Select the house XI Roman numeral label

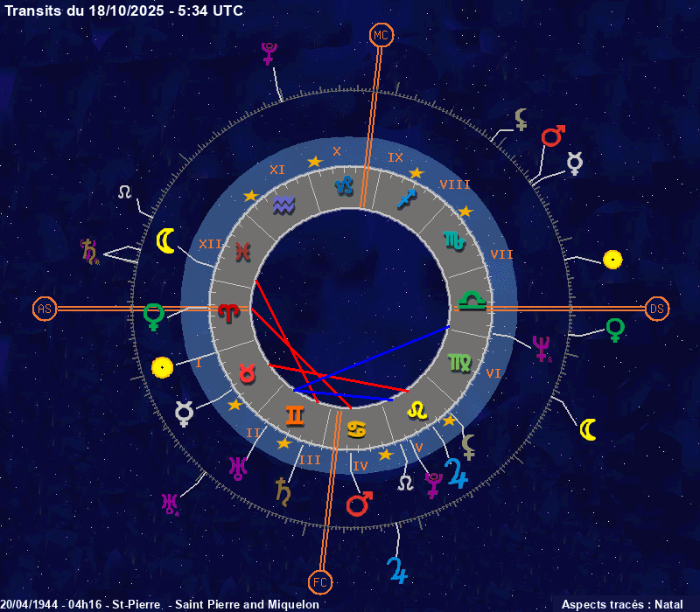pos(277,170)
